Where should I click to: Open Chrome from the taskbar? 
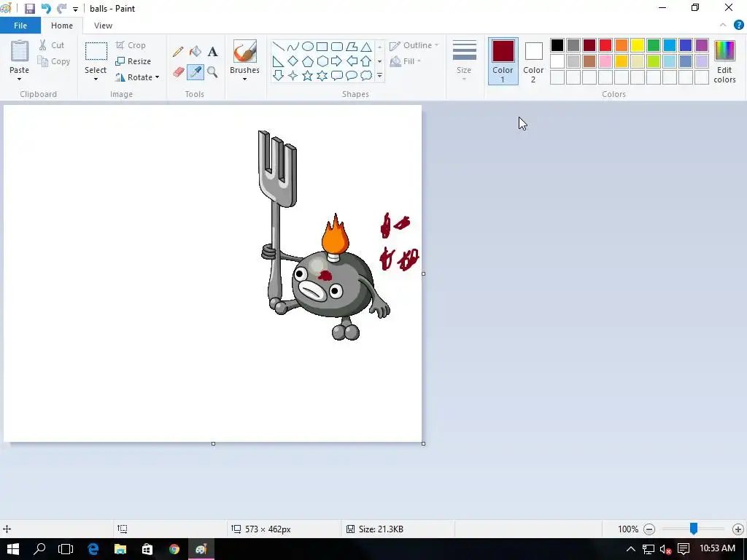click(x=174, y=549)
